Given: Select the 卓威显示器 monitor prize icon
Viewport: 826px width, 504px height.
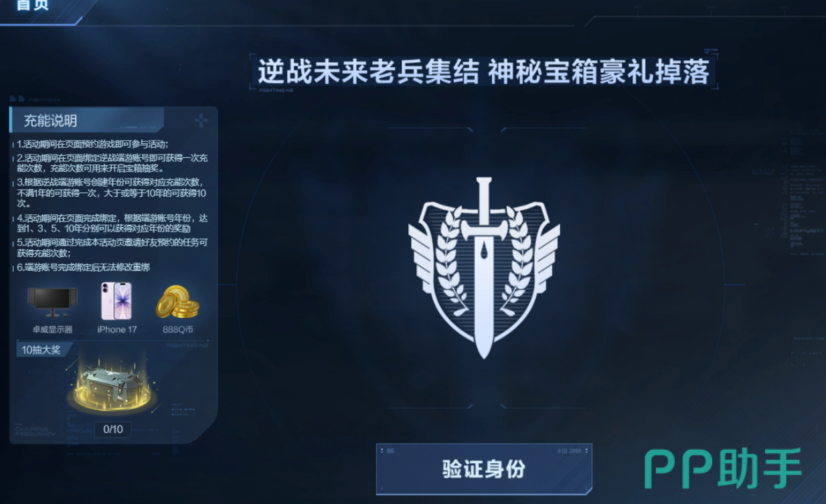Looking at the screenshot, I should (x=52, y=302).
